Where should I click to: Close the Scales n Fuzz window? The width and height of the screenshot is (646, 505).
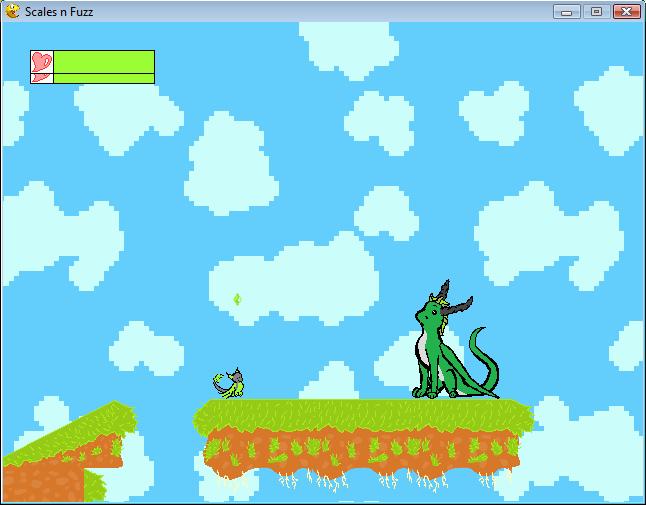(x=627, y=12)
